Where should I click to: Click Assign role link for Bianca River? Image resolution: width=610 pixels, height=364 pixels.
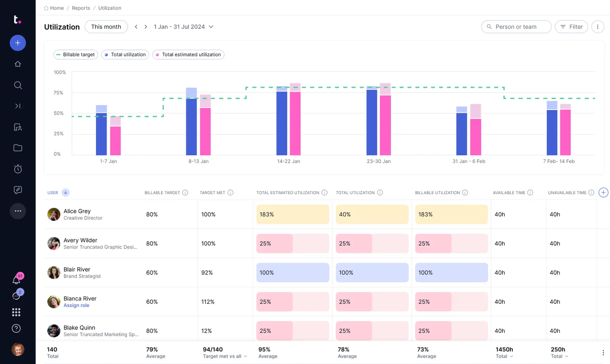point(76,305)
